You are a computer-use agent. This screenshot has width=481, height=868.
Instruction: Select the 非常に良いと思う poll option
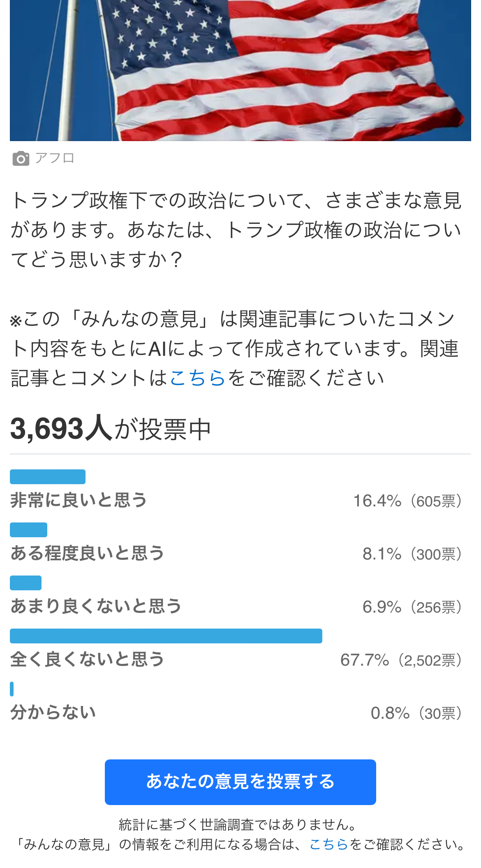click(x=79, y=500)
